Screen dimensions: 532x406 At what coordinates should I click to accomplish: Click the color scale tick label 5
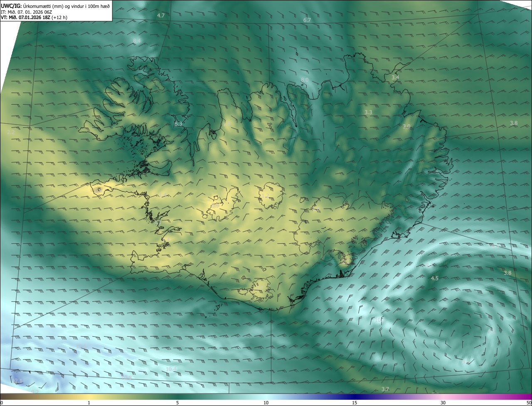click(177, 403)
